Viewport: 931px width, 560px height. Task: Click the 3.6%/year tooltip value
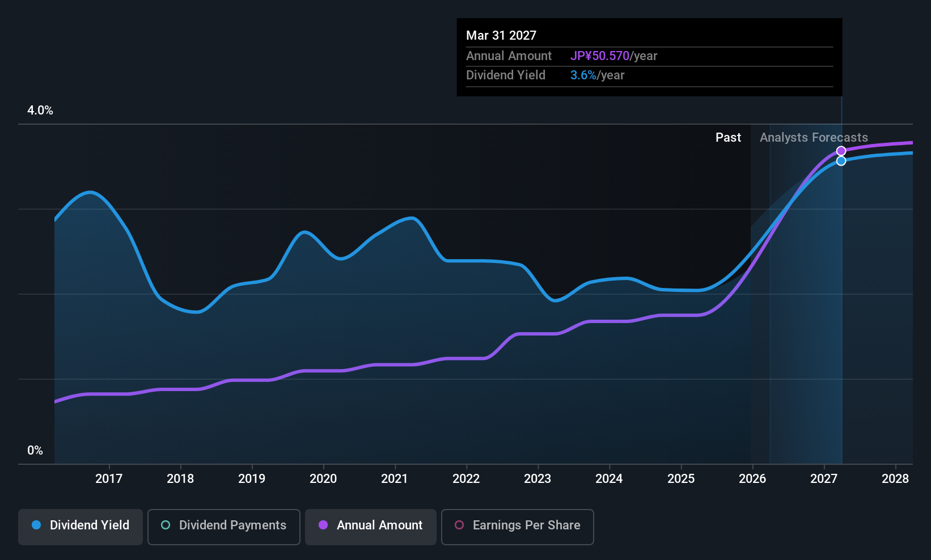tap(597, 75)
